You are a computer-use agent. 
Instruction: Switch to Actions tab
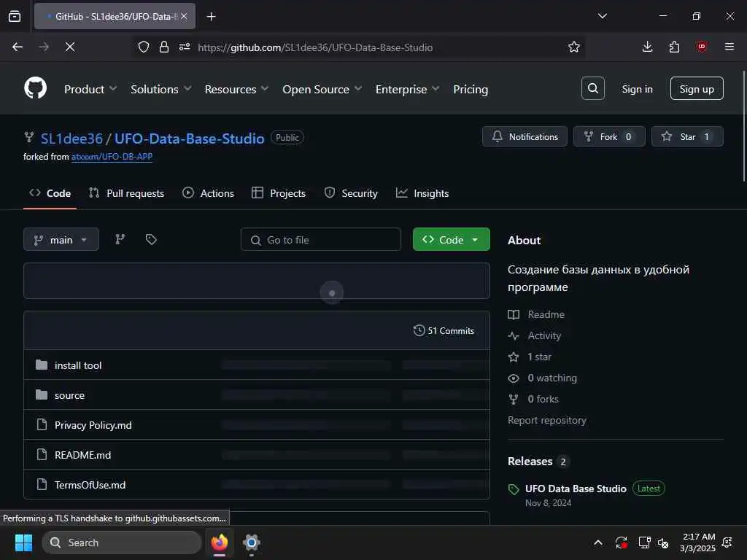click(x=208, y=193)
